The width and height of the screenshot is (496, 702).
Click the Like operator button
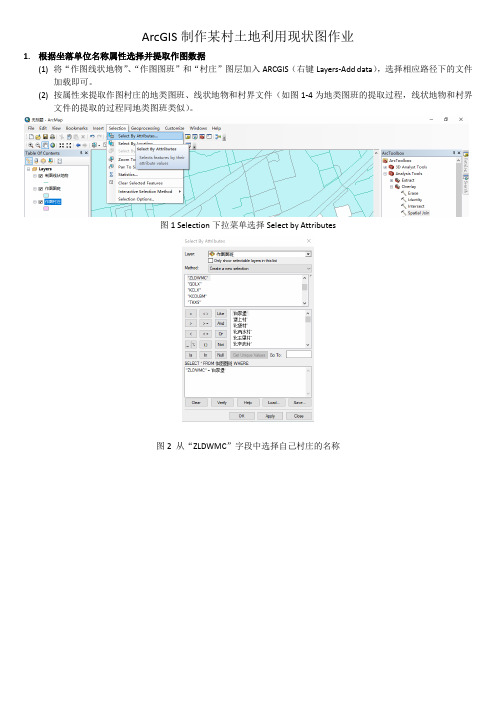pos(221,313)
